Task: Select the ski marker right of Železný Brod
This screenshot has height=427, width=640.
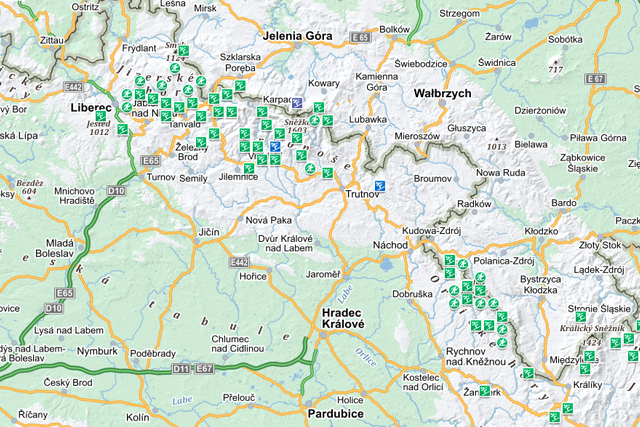Action: pos(214,133)
